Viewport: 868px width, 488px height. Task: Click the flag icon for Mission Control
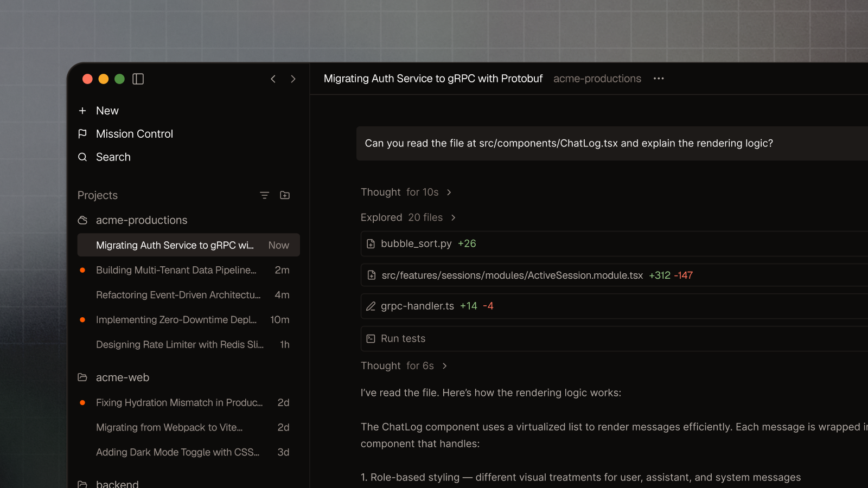(x=82, y=134)
